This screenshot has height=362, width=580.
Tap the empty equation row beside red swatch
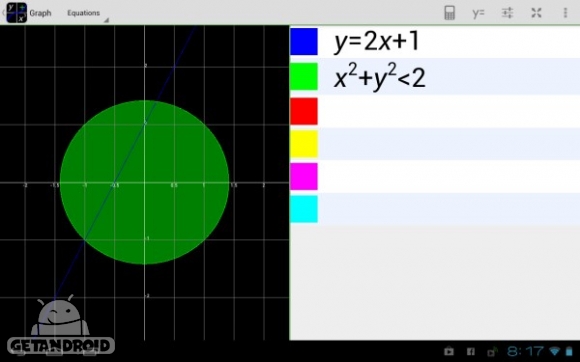pos(449,111)
